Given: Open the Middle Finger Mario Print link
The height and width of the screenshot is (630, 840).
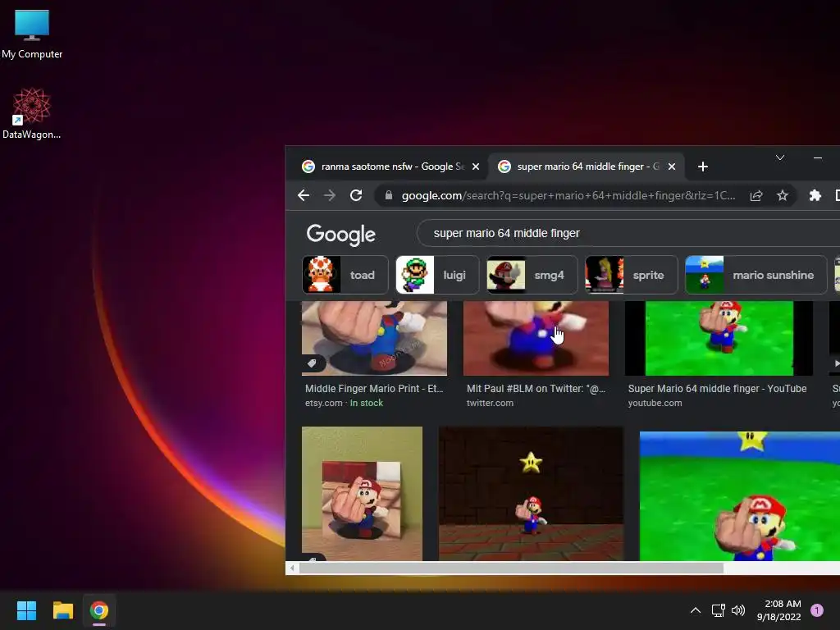Looking at the screenshot, I should pyautogui.click(x=374, y=388).
